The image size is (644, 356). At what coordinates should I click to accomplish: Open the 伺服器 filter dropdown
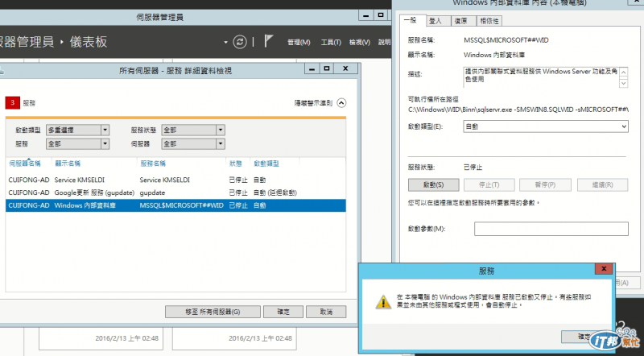193,144
